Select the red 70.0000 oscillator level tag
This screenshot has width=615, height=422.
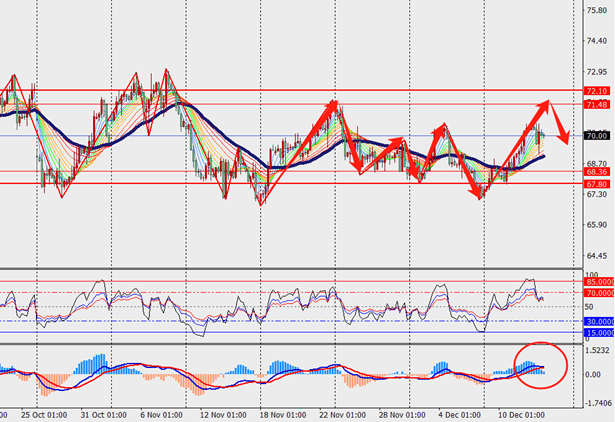click(599, 293)
